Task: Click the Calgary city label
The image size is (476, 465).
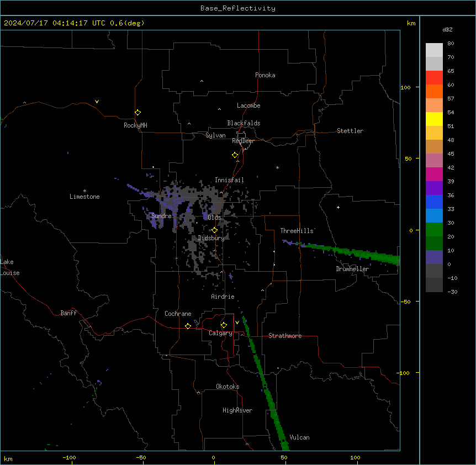Action: [220, 333]
